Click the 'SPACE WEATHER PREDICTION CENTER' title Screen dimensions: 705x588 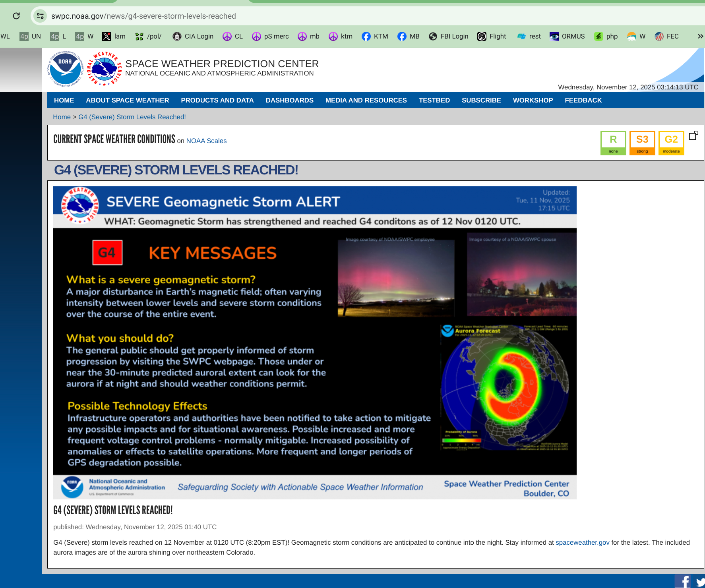tap(222, 64)
